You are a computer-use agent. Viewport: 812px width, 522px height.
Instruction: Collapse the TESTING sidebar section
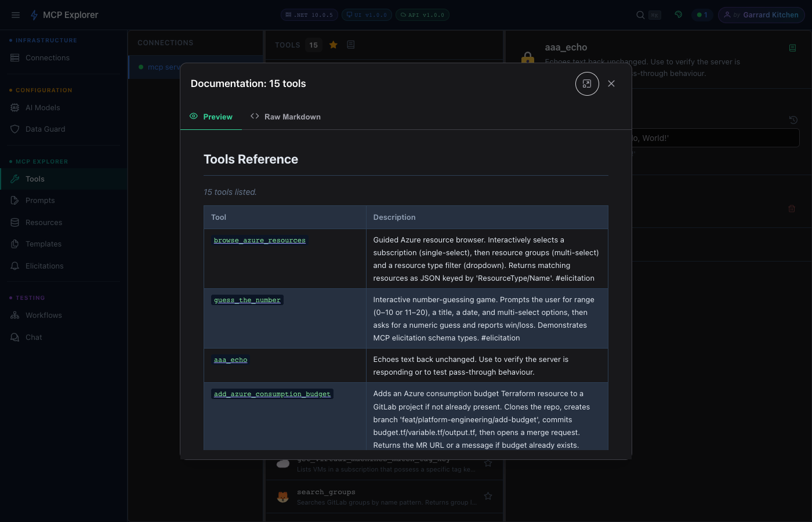(31, 298)
